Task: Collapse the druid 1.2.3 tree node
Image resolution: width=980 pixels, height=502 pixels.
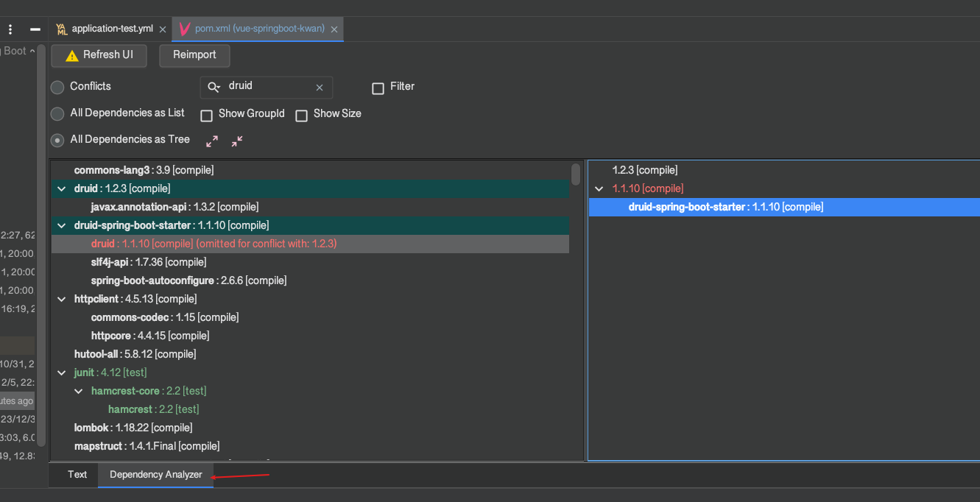Action: pyautogui.click(x=62, y=189)
